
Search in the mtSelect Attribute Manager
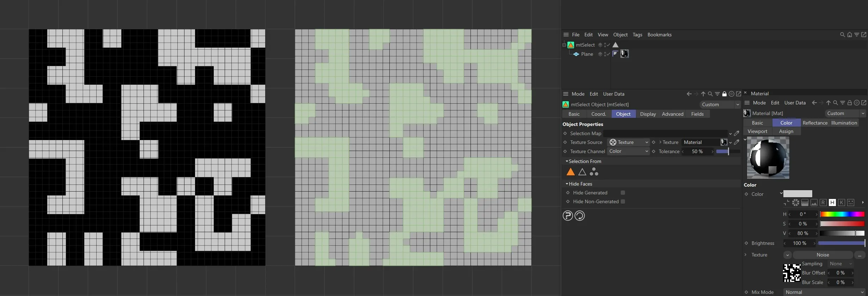click(710, 94)
